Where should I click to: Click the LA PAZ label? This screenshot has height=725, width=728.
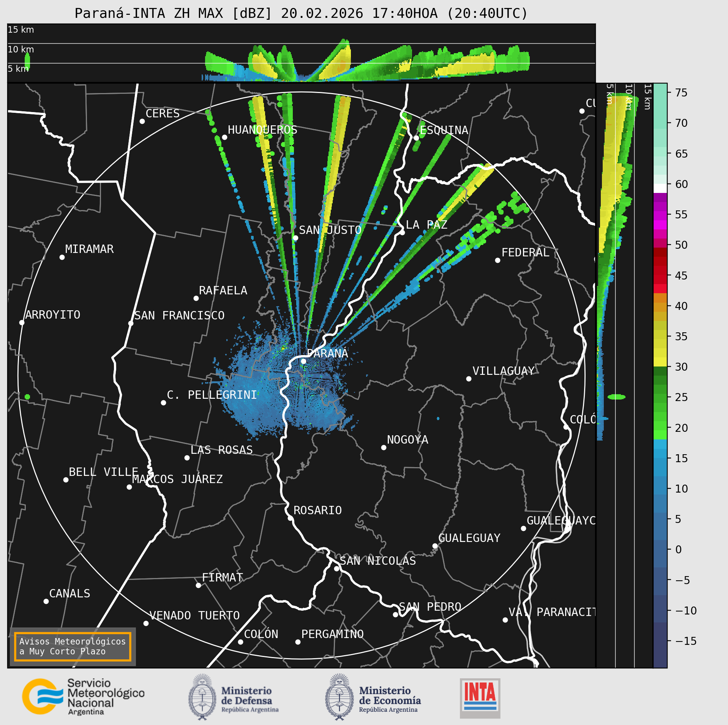[426, 225]
